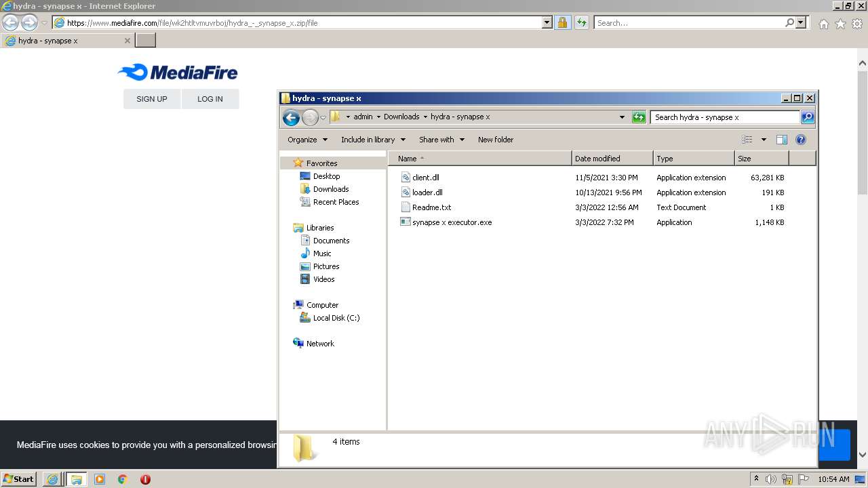
Task: Expand the Explorer address path dropdown
Action: point(623,117)
